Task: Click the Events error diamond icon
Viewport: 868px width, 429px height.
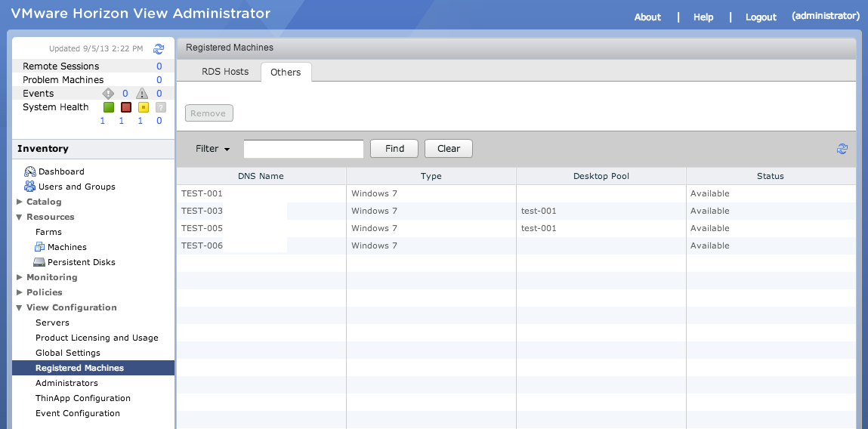Action: (x=108, y=93)
